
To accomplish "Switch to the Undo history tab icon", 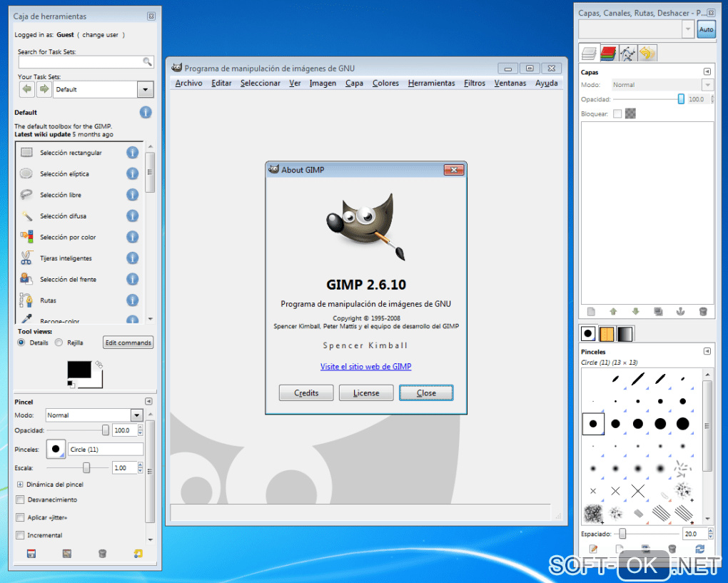I will click(647, 54).
